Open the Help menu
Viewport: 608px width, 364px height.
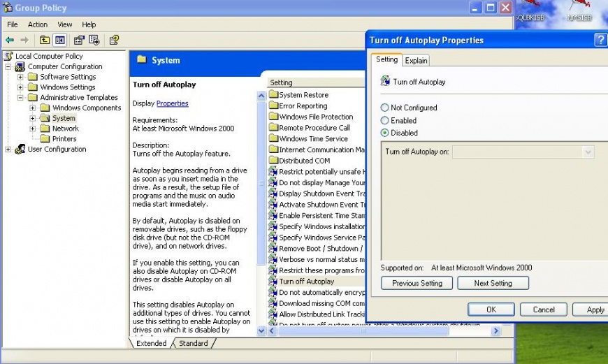89,24
